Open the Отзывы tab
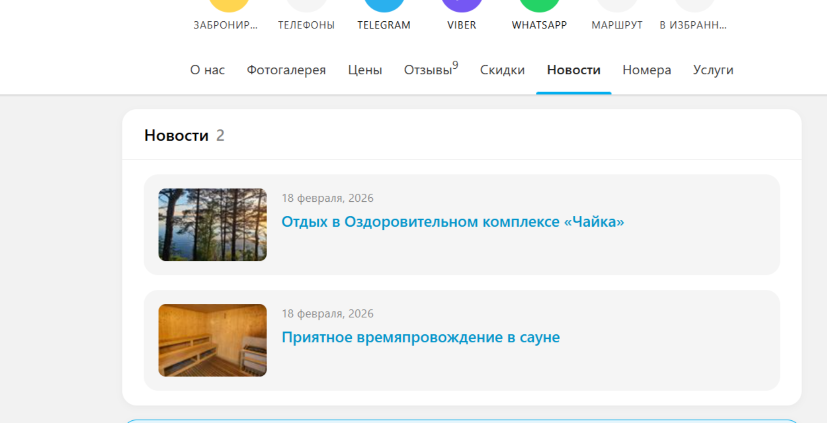This screenshot has width=827, height=423. click(431, 69)
